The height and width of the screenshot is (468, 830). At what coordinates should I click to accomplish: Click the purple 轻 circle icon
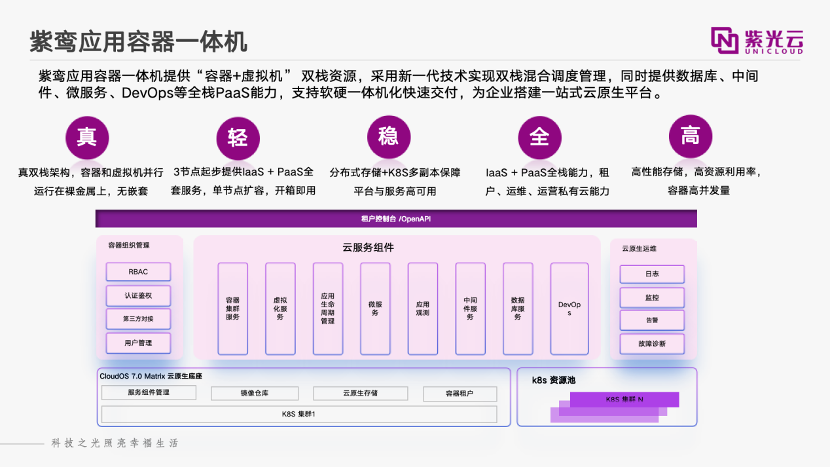[237, 137]
